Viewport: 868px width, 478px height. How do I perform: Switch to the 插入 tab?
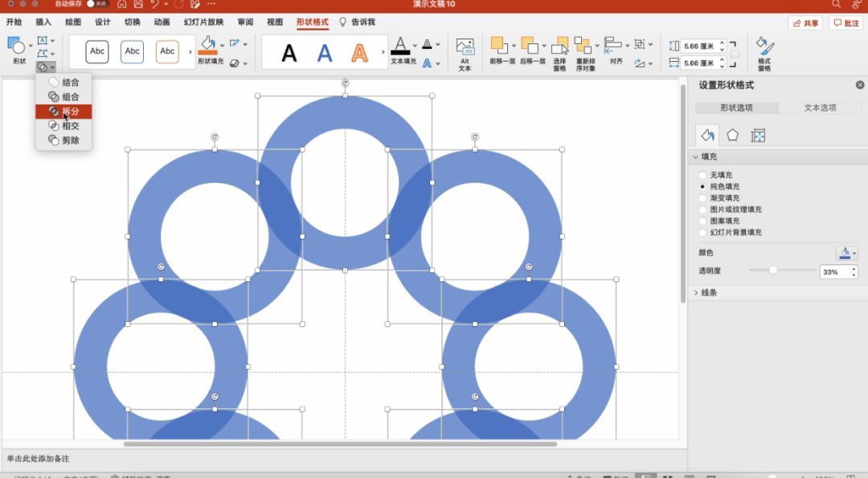coord(43,22)
